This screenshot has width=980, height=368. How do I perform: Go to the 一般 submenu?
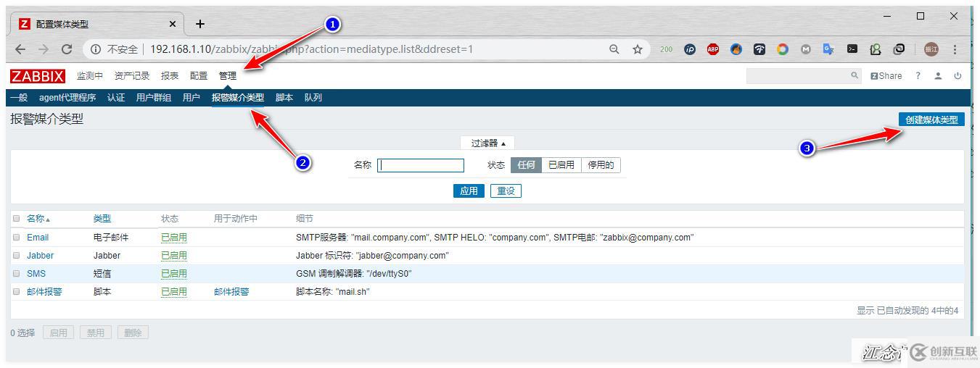[x=19, y=97]
